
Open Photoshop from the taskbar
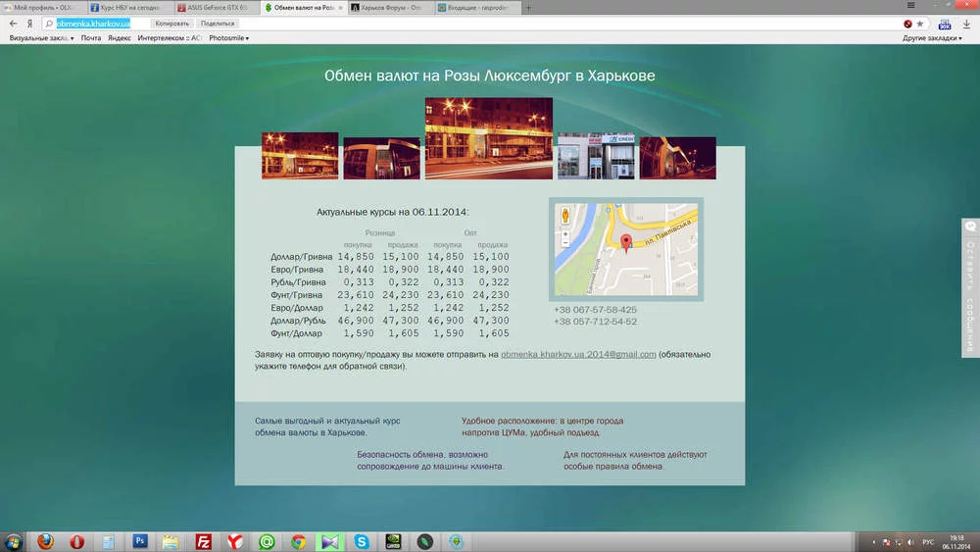pyautogui.click(x=140, y=540)
